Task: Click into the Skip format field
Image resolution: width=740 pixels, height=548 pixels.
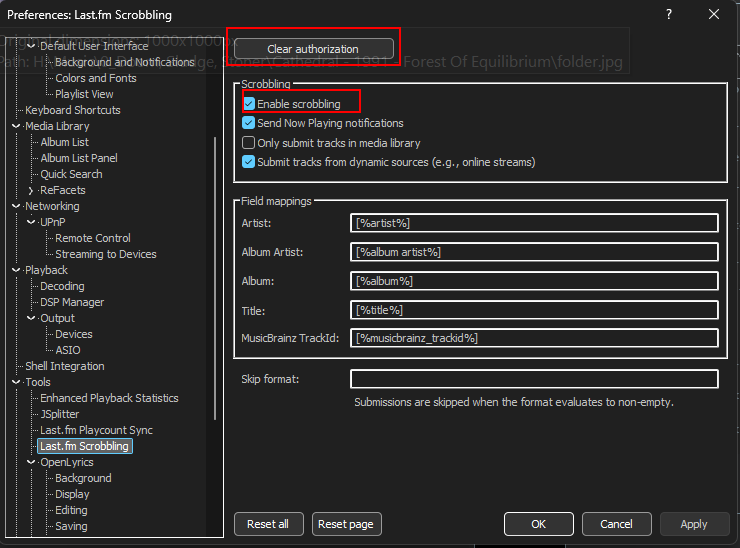Action: 534,379
